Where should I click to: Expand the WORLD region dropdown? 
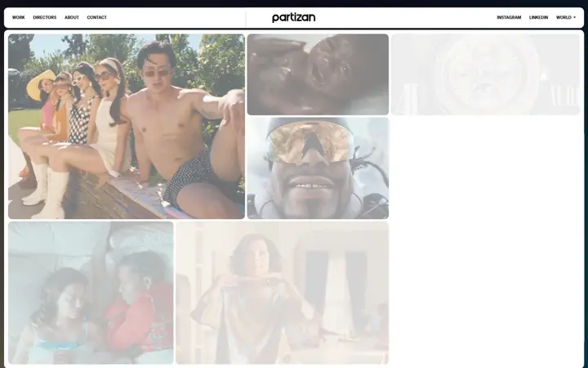(x=566, y=18)
